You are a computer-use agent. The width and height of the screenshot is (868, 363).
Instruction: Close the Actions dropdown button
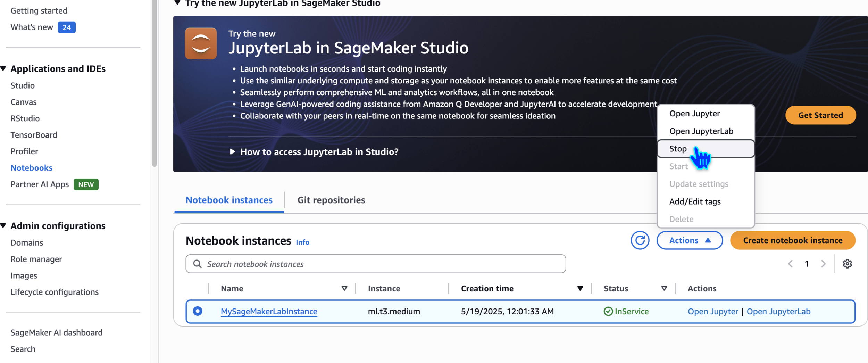click(690, 240)
